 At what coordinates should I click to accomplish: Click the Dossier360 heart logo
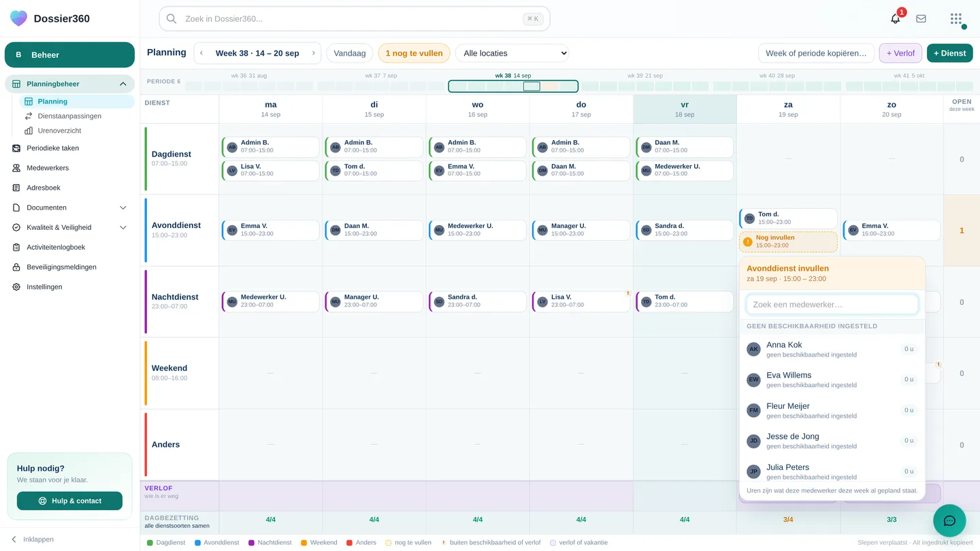click(18, 18)
